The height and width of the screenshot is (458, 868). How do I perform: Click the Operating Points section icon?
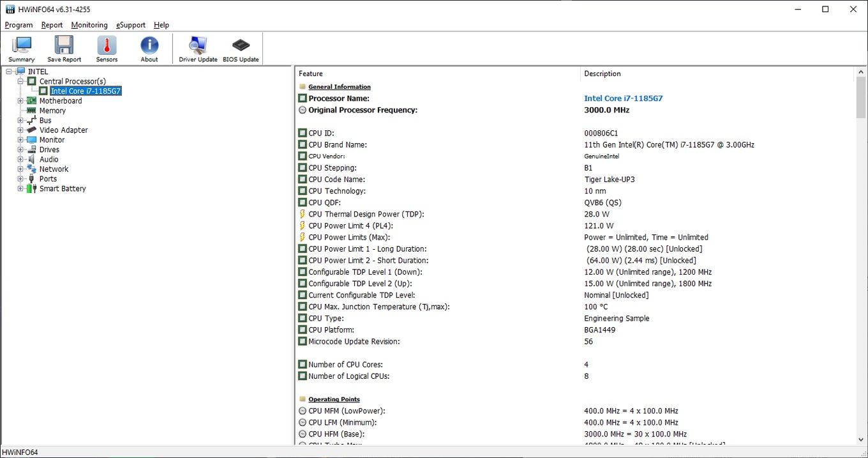[x=303, y=399]
